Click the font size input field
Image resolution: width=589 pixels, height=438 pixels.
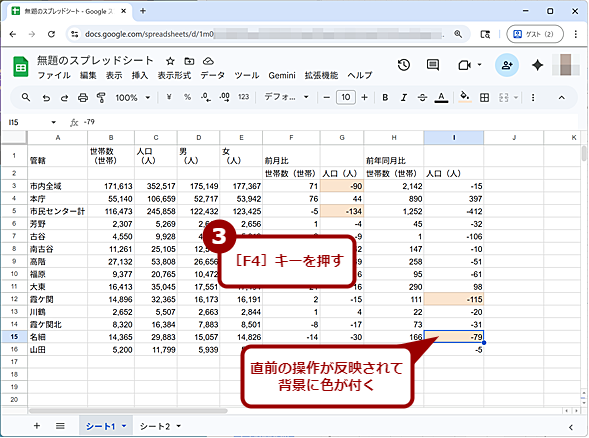[x=346, y=97]
